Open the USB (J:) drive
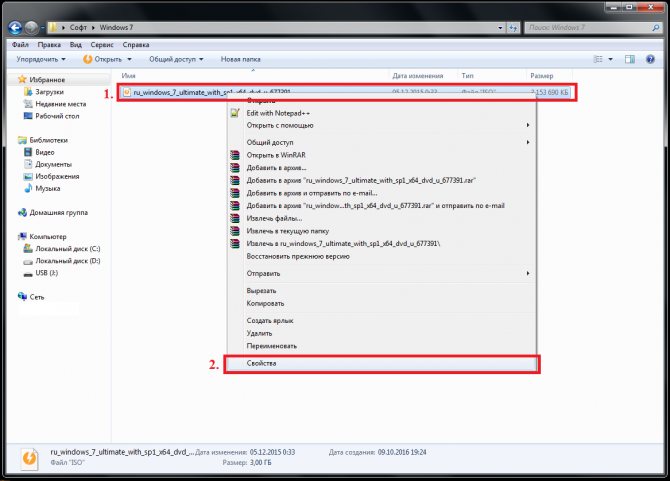670x481 pixels. pyautogui.click(x=46, y=273)
